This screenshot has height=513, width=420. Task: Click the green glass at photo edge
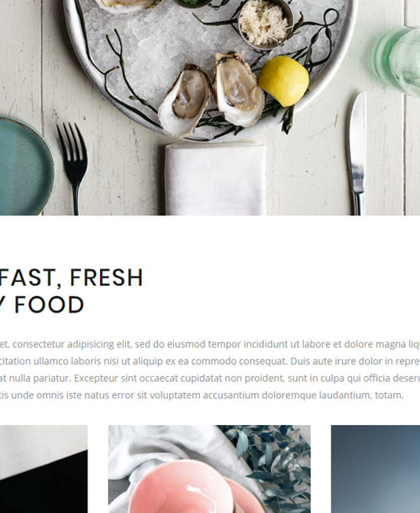click(x=397, y=61)
